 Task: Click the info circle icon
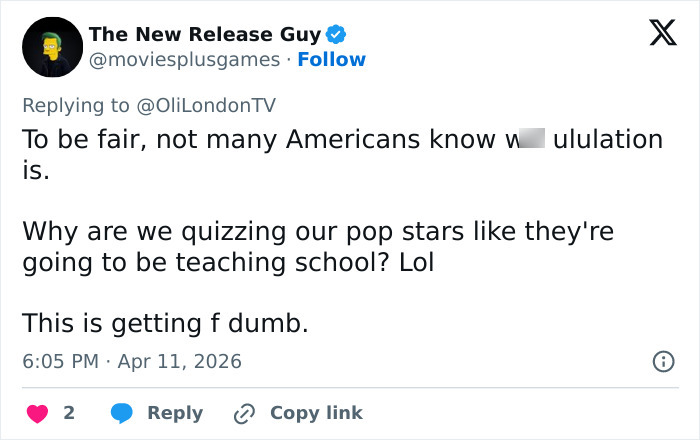pos(662,361)
